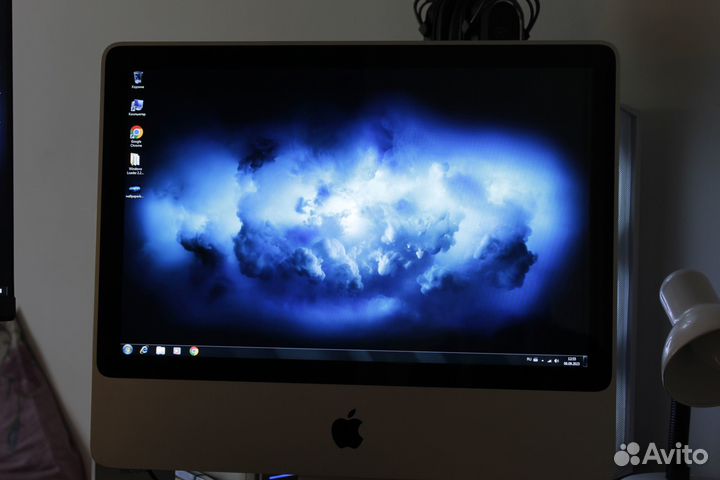This screenshot has height=480, width=720.
Task: Launch Internet Explorer from the taskbar
Action: 144,350
